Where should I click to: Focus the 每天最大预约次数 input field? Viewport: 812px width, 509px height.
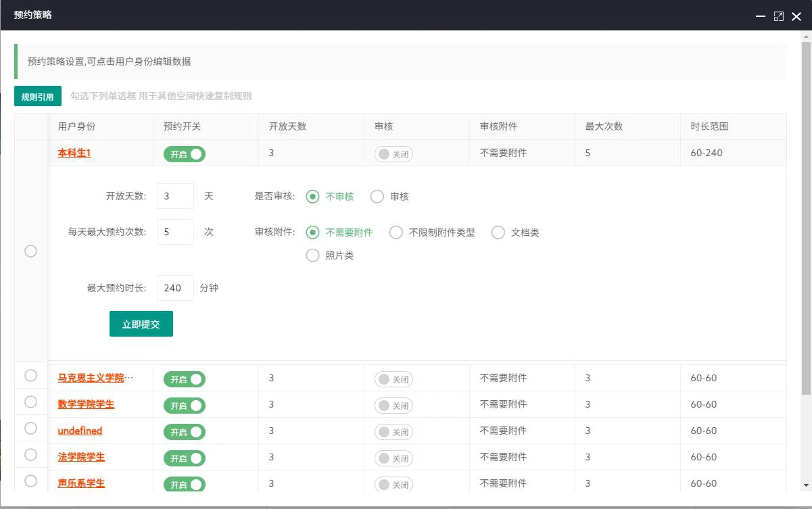[175, 232]
